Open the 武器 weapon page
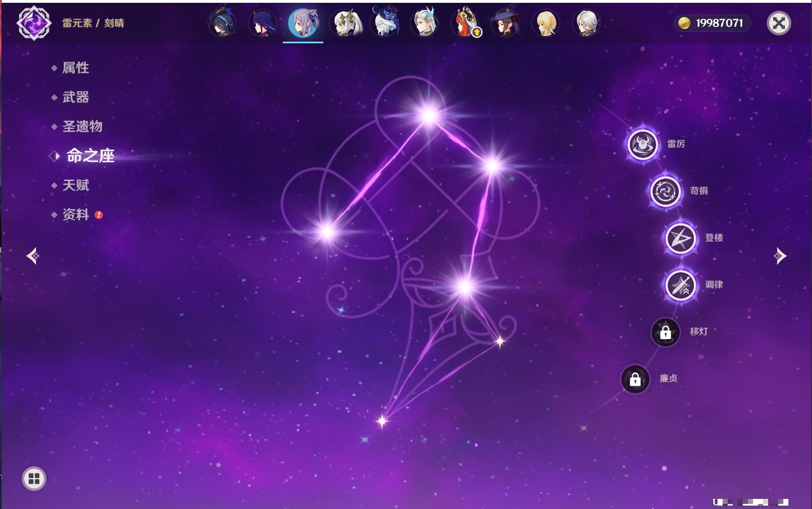The width and height of the screenshot is (812, 509). click(x=75, y=97)
